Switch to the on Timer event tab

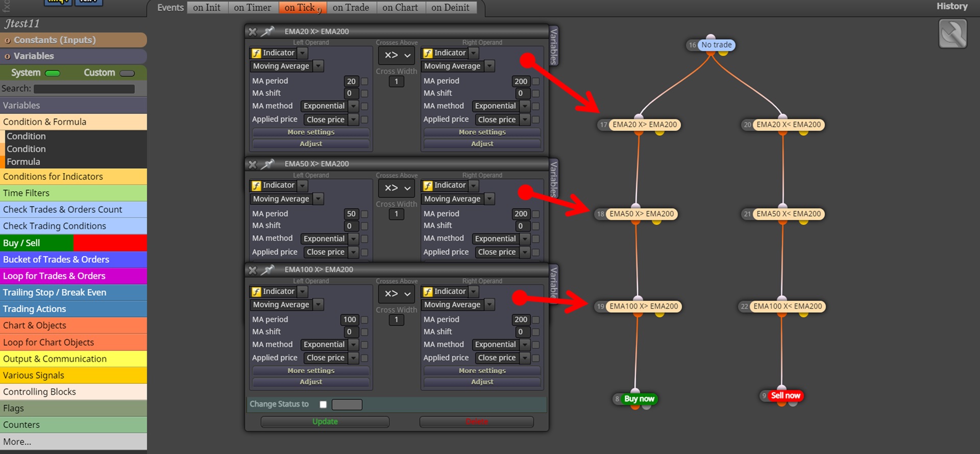pos(253,8)
